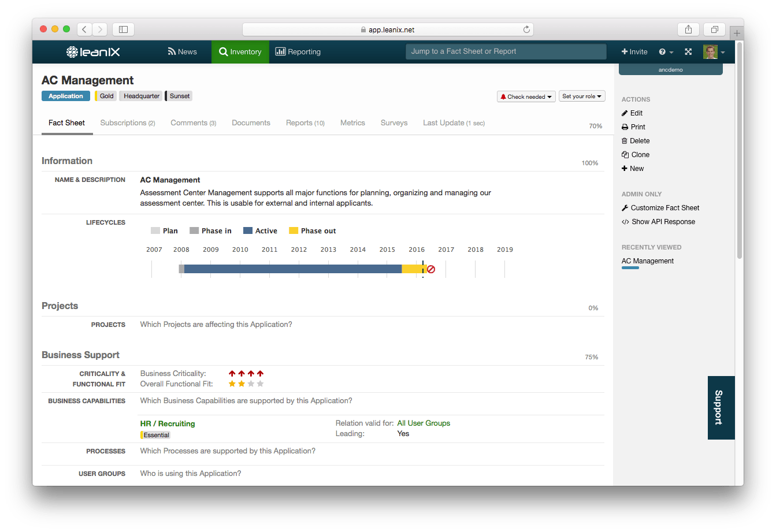776x532 pixels.
Task: Click Print in the Actions list
Action: click(x=633, y=127)
